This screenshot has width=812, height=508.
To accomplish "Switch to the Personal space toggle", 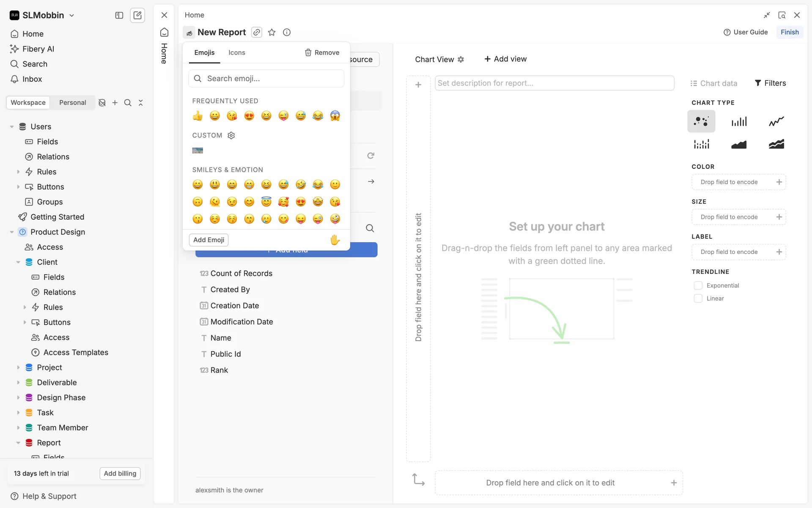I will coord(72,102).
